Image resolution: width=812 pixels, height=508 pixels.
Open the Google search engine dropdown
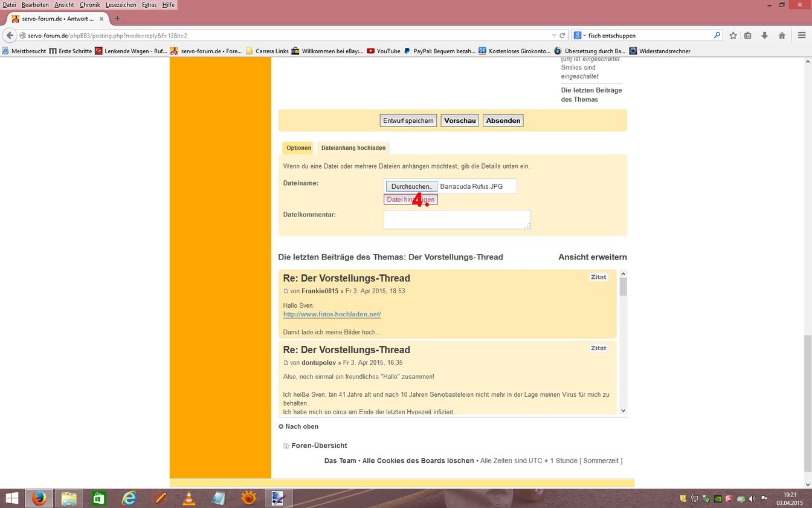pyautogui.click(x=579, y=36)
